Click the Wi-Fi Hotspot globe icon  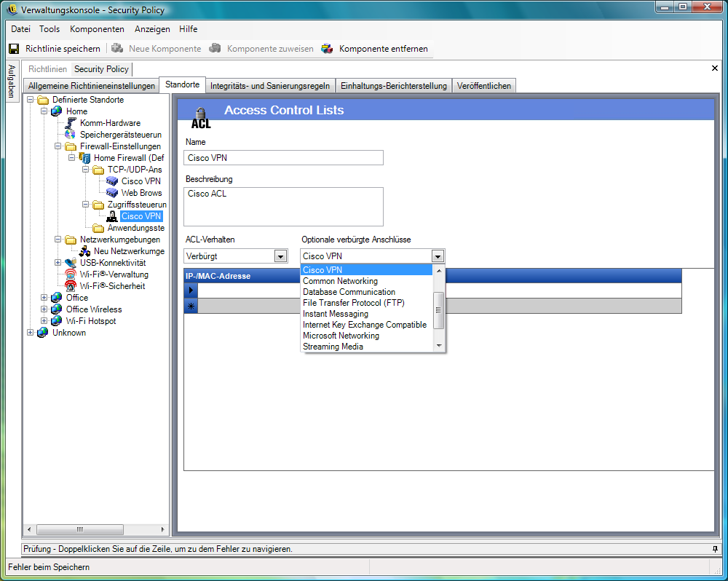tap(57, 321)
